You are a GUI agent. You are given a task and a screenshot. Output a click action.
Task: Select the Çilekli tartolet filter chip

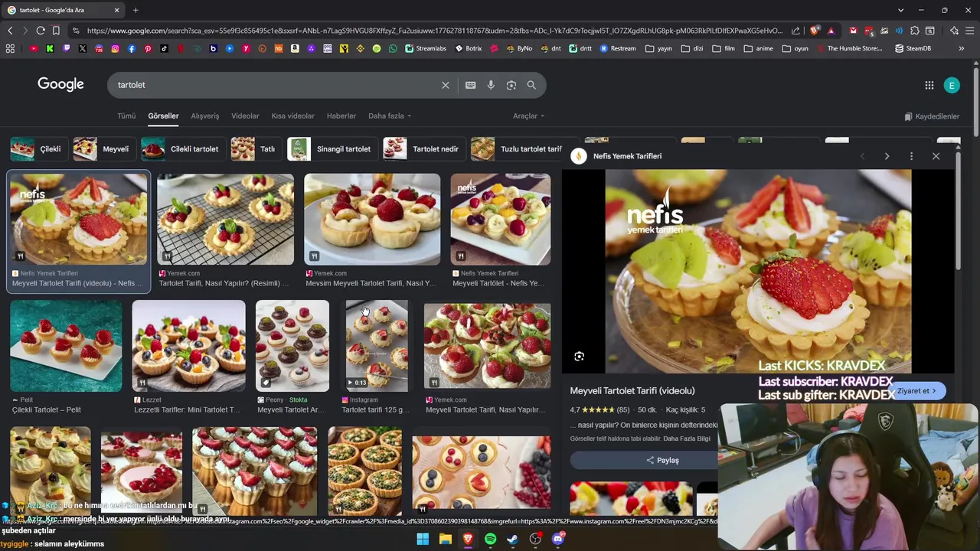(183, 148)
